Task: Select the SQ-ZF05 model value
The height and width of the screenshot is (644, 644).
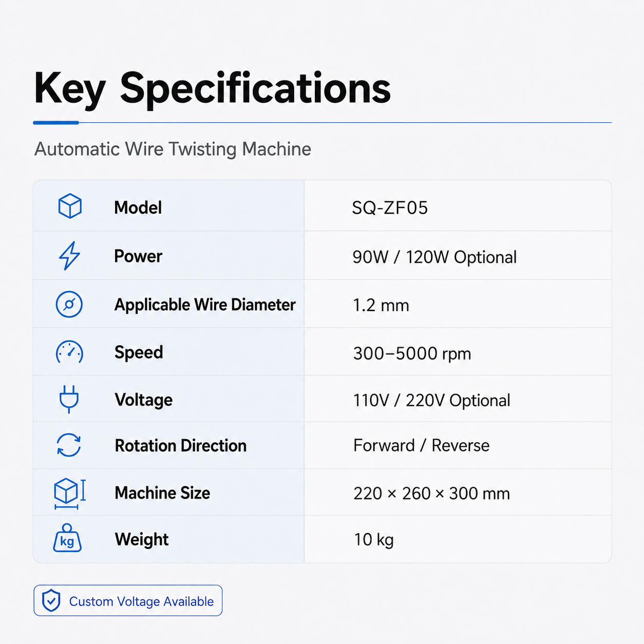Action: coord(390,208)
